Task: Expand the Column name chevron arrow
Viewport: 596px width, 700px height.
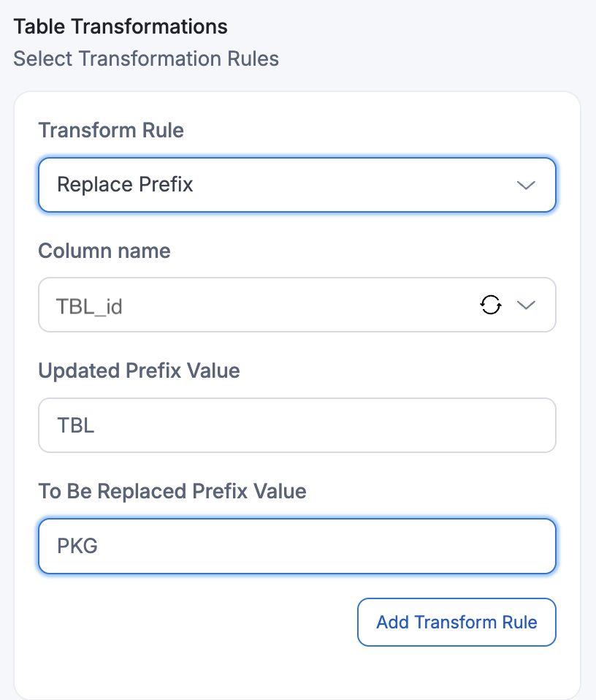Action: [x=526, y=305]
